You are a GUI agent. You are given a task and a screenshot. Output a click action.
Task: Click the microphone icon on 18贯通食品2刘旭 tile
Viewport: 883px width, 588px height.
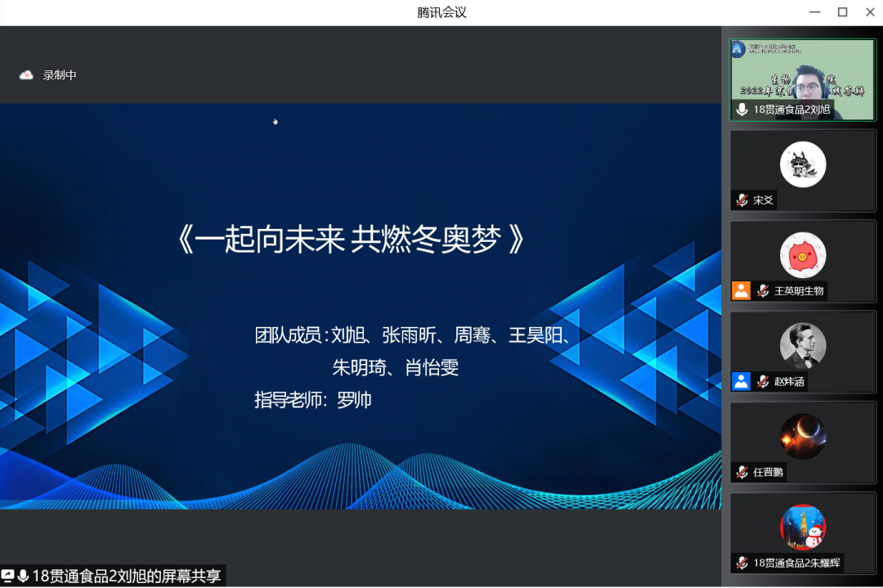pyautogui.click(x=742, y=110)
